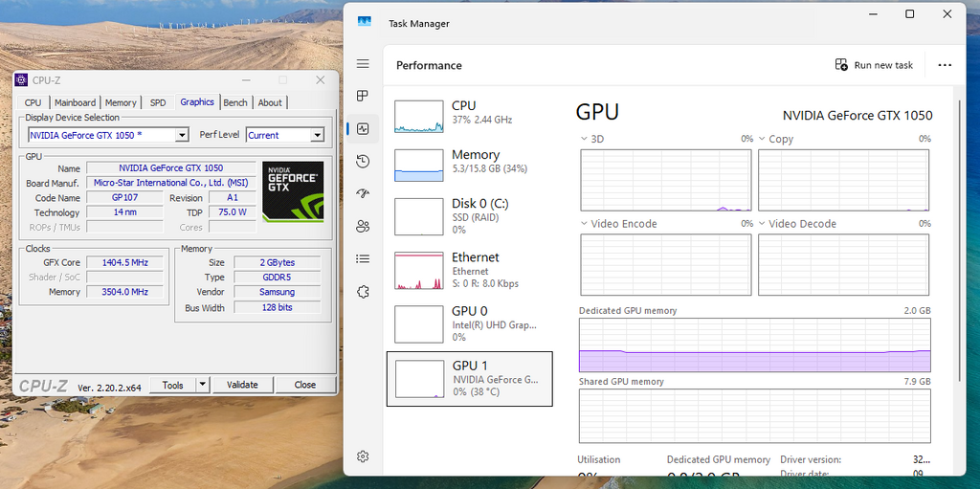The width and height of the screenshot is (980, 489).
Task: Select Disk 0 (C:) performance item
Action: tap(470, 215)
